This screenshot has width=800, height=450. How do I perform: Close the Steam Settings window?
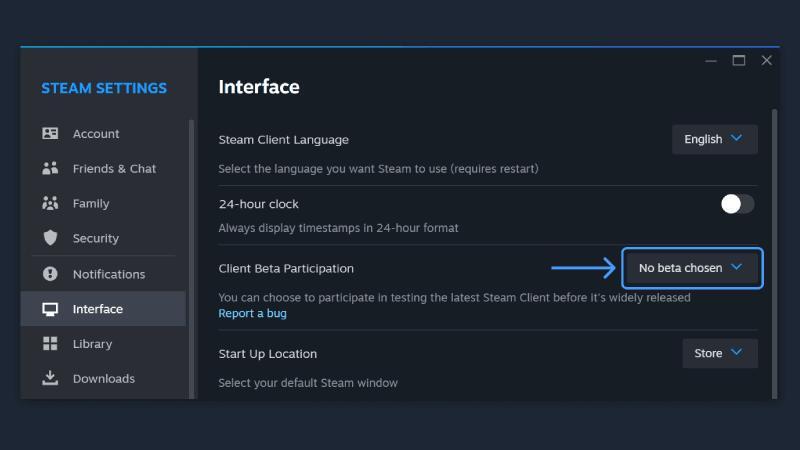click(766, 61)
